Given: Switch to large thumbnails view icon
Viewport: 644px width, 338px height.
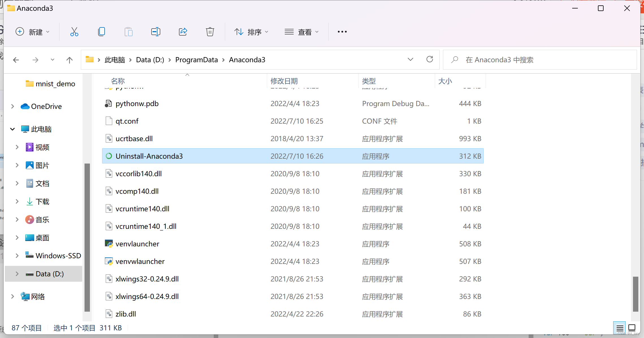Looking at the screenshot, I should pyautogui.click(x=632, y=328).
